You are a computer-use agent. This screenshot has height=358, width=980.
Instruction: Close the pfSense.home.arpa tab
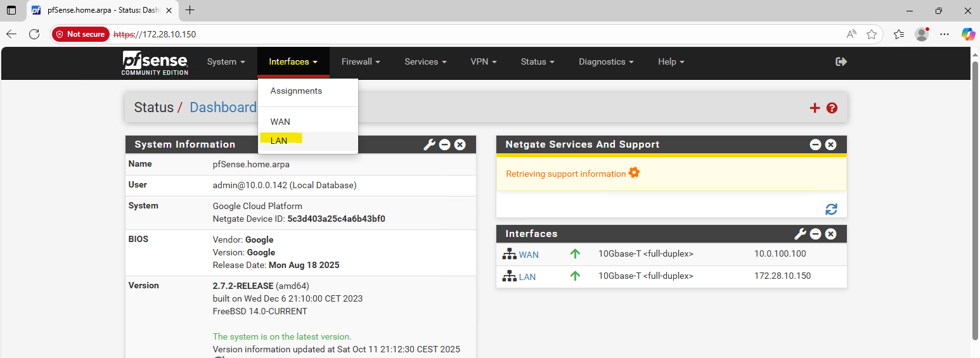coord(169,10)
